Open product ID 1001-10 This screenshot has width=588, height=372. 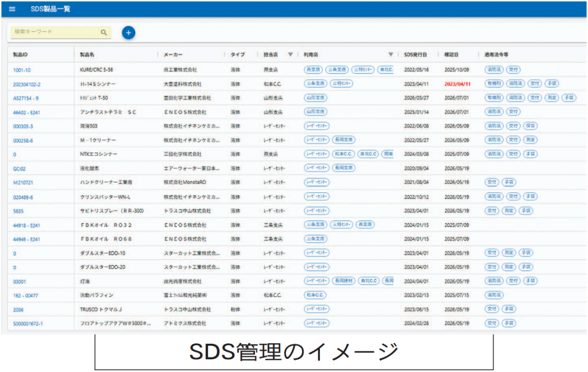point(22,70)
